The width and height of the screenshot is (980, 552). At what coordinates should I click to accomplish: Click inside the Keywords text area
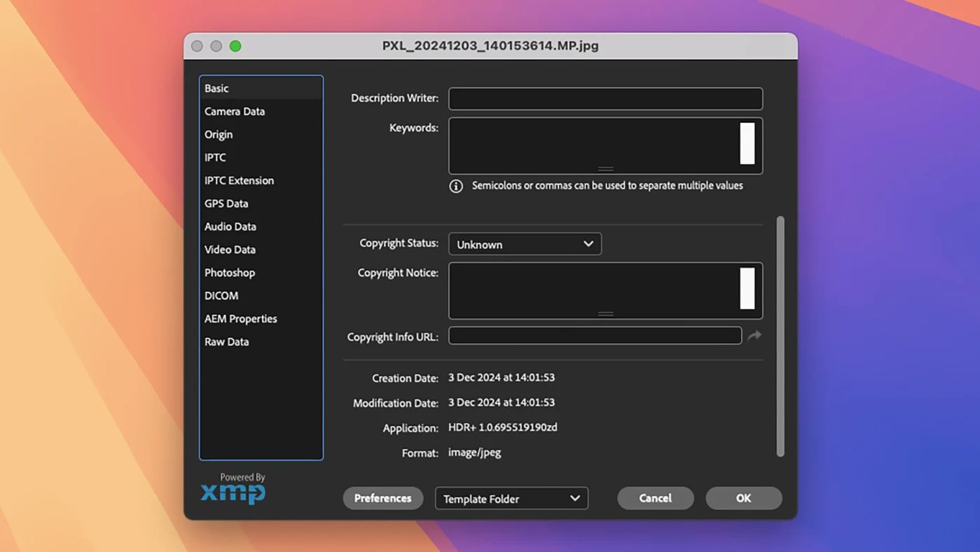[x=592, y=145]
